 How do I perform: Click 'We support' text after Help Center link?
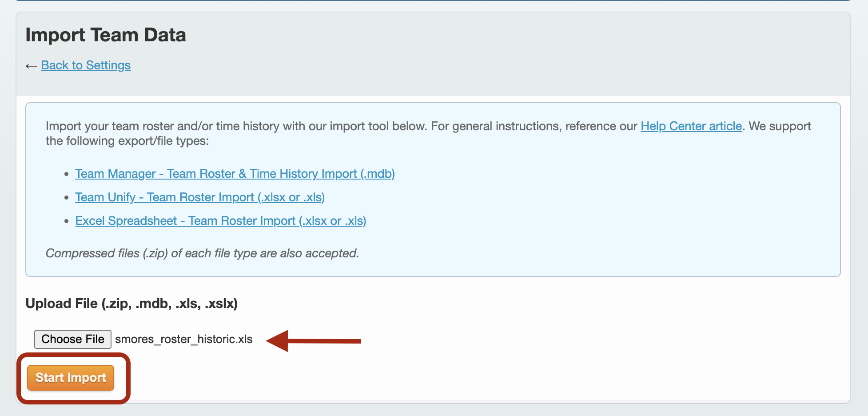(780, 126)
